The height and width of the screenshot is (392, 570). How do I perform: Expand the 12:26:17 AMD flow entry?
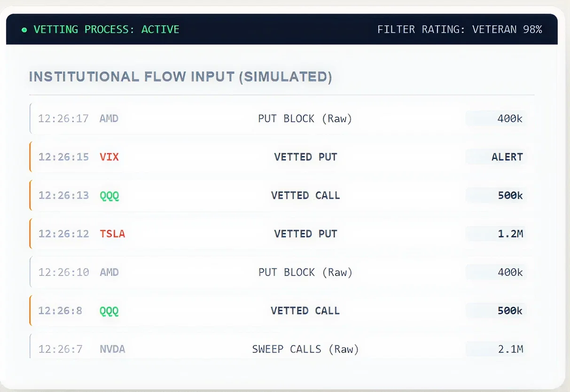(x=282, y=118)
